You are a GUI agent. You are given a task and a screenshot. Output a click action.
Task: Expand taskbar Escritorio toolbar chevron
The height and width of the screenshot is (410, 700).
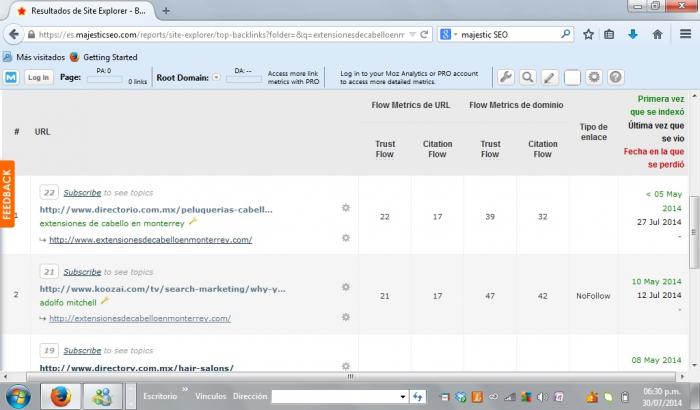point(184,389)
